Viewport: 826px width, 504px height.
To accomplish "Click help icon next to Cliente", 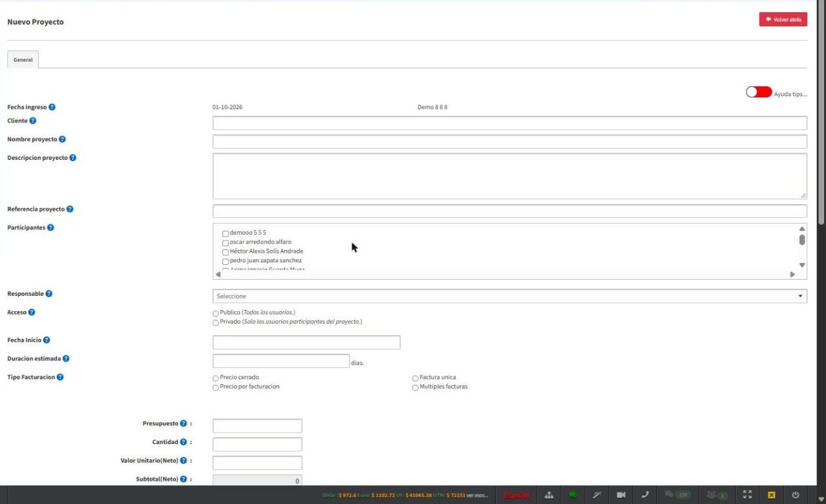I will click(x=33, y=121).
